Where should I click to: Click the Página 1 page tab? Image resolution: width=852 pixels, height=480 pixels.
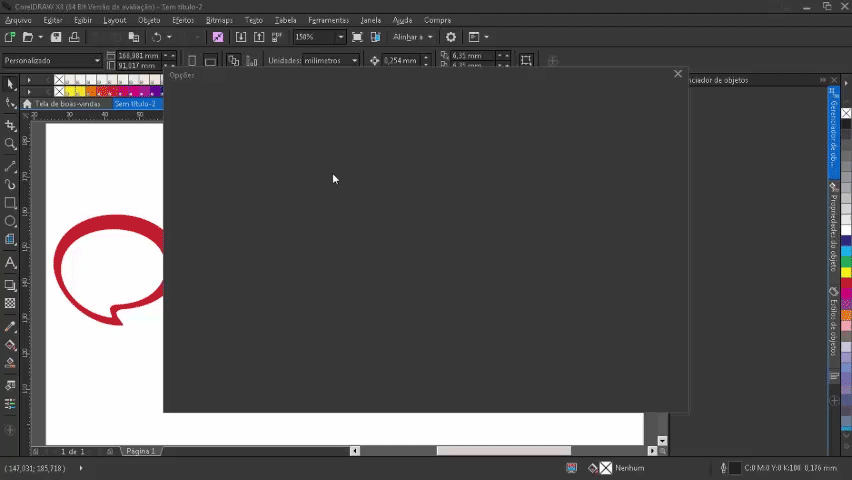point(140,451)
